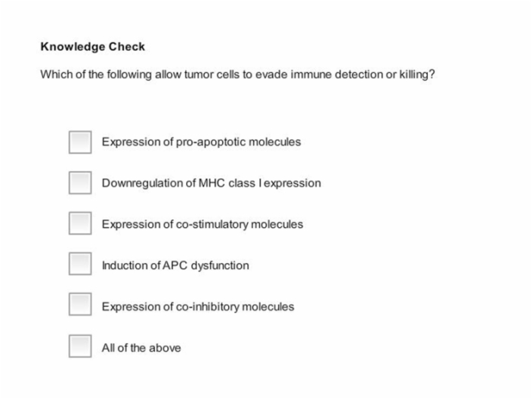The height and width of the screenshot is (399, 532).
Task: Click the 'Expression of co-stimulatory molecules' text
Action: pos(203,224)
